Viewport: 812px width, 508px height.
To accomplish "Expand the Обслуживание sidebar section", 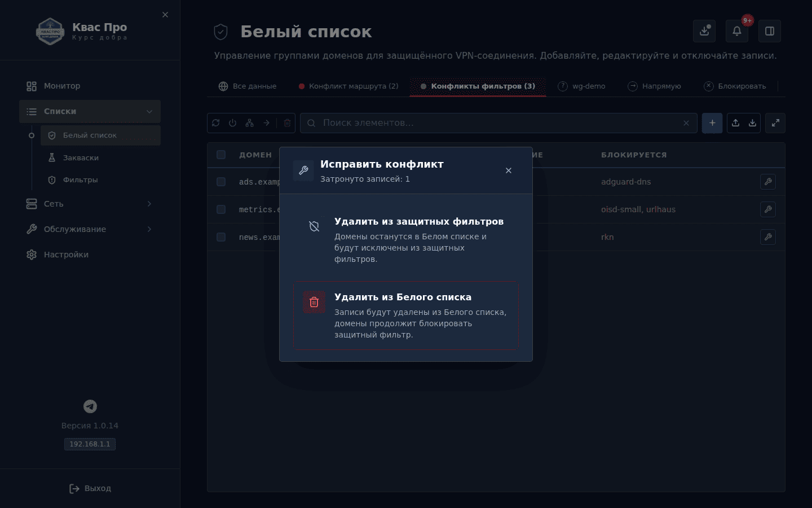I will tap(90, 229).
